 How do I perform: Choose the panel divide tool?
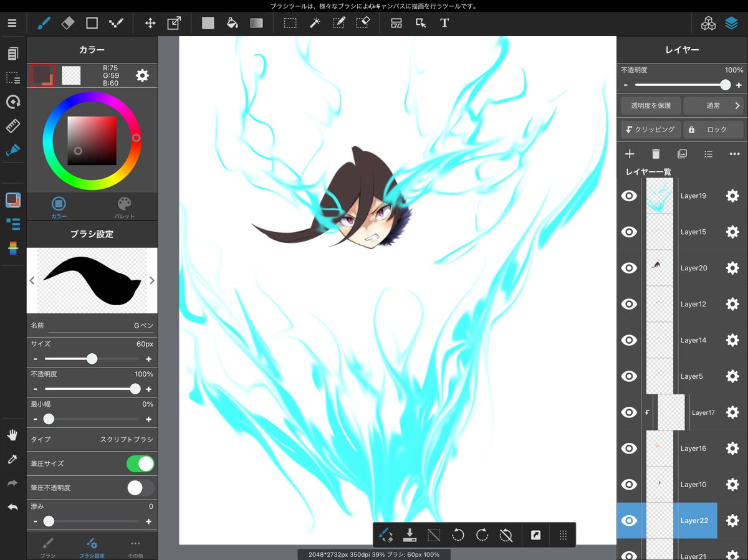[396, 24]
